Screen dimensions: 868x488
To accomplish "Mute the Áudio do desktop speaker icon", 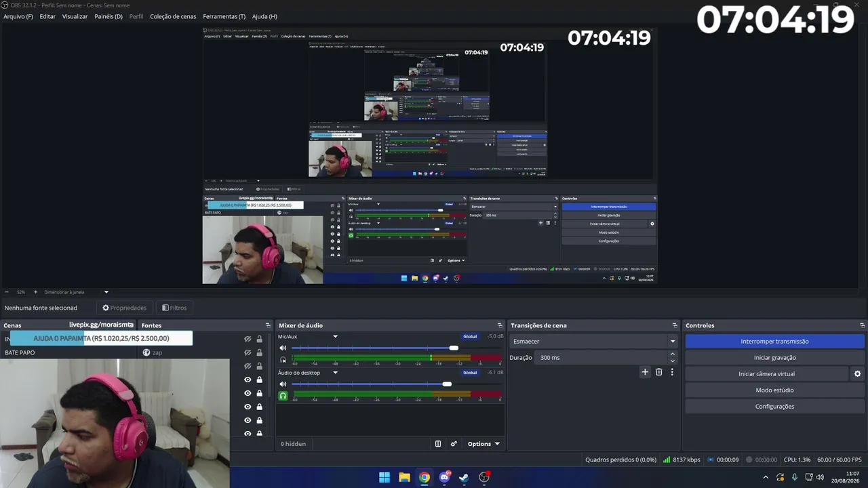I will tap(283, 384).
